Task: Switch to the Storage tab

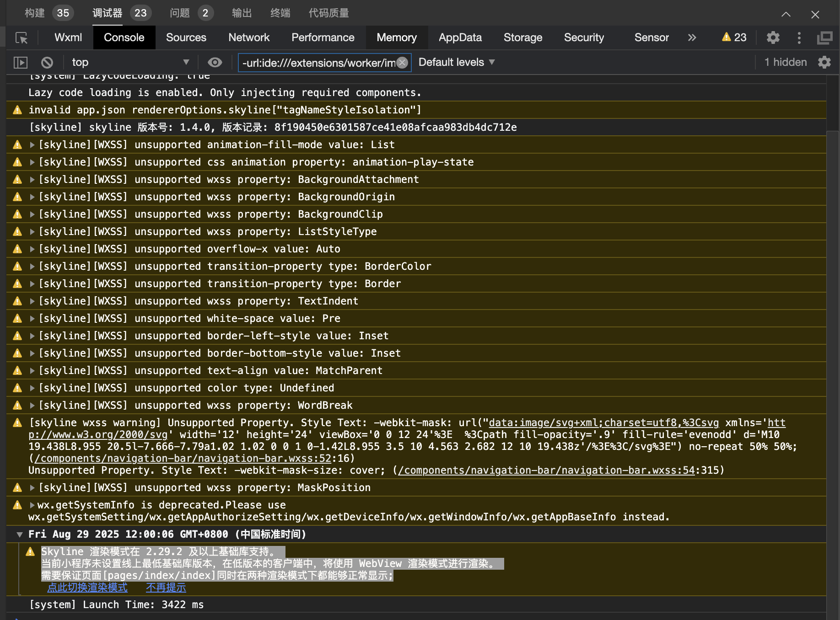Action: click(523, 37)
